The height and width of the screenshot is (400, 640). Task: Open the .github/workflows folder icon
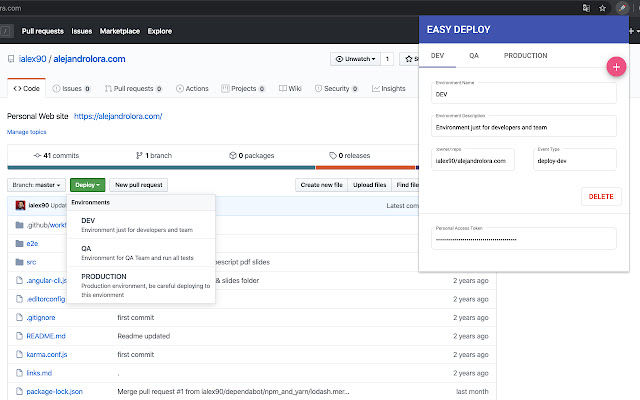tap(19, 225)
